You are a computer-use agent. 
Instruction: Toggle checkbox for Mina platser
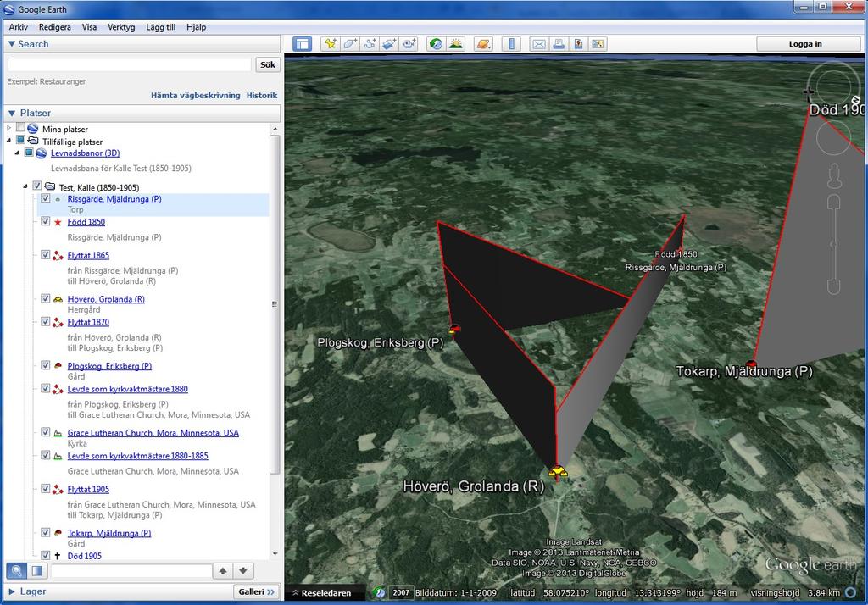(x=20, y=128)
